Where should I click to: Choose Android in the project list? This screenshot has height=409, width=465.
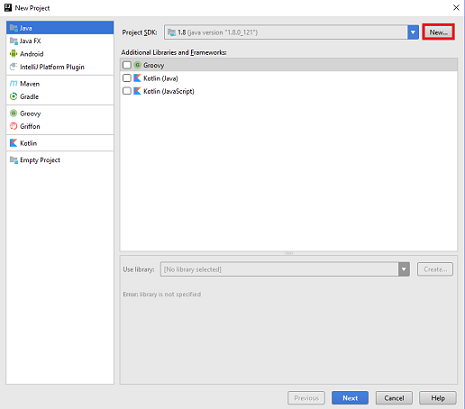pos(60,54)
